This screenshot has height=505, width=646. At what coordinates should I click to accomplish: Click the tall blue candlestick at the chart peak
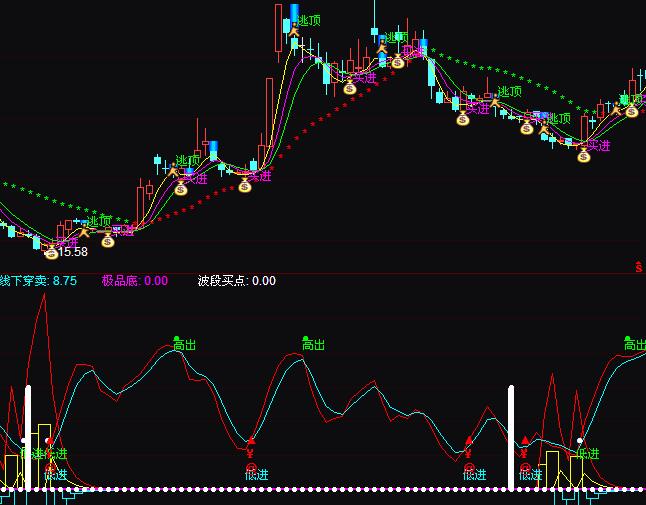tap(295, 18)
